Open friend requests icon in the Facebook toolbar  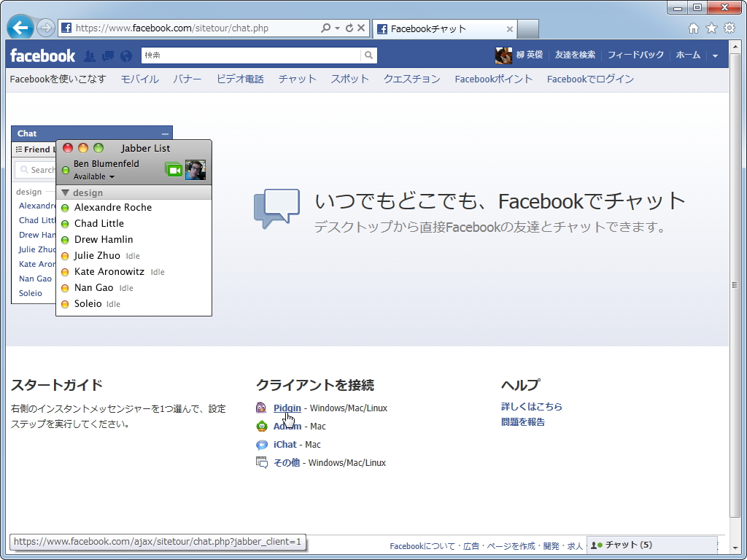pyautogui.click(x=88, y=55)
